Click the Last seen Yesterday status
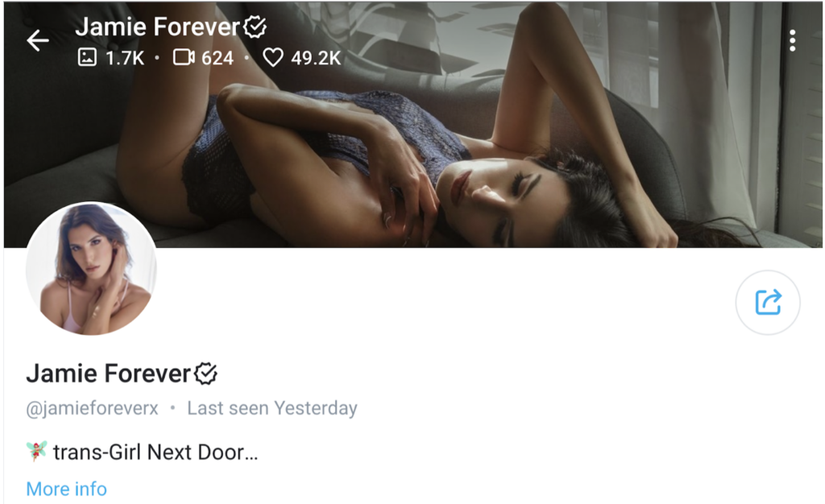 click(272, 408)
